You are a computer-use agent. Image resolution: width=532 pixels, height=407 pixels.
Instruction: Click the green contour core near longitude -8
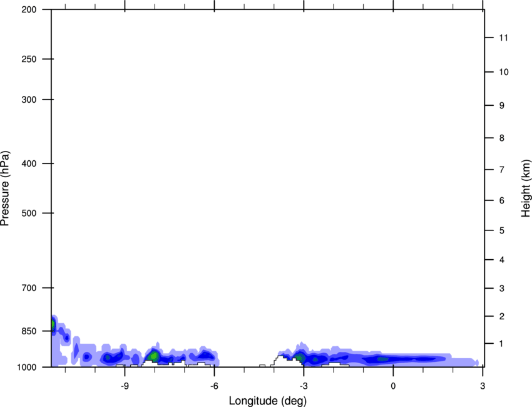click(x=154, y=356)
